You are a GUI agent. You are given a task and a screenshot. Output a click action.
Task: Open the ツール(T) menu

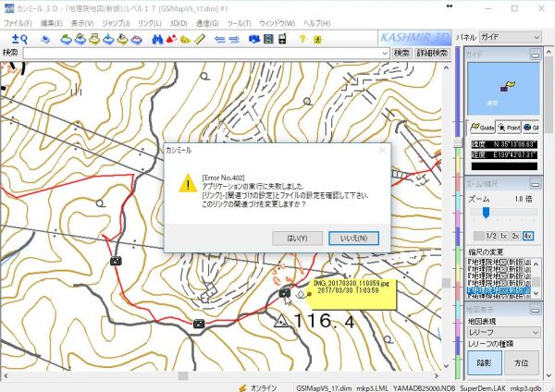click(239, 23)
